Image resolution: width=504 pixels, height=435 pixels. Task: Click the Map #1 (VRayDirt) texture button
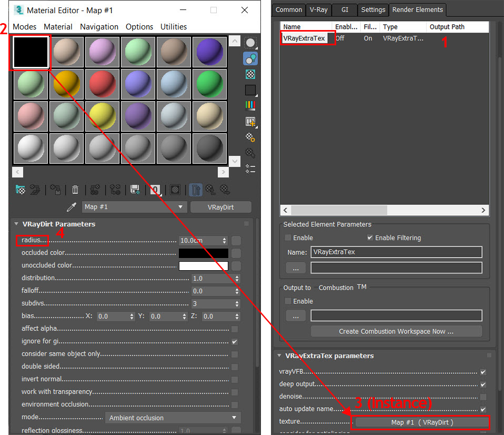422,422
